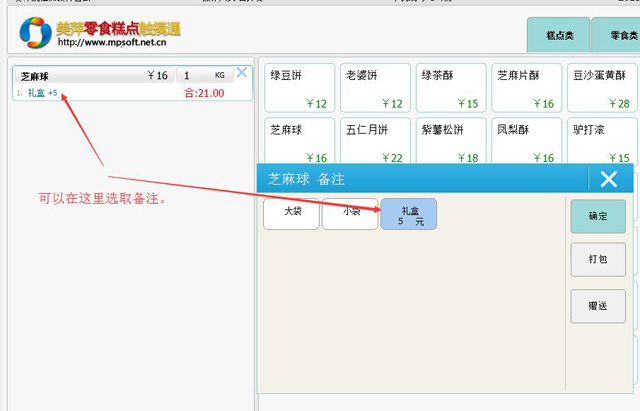Switch to 零食类 category tab

tap(616, 35)
